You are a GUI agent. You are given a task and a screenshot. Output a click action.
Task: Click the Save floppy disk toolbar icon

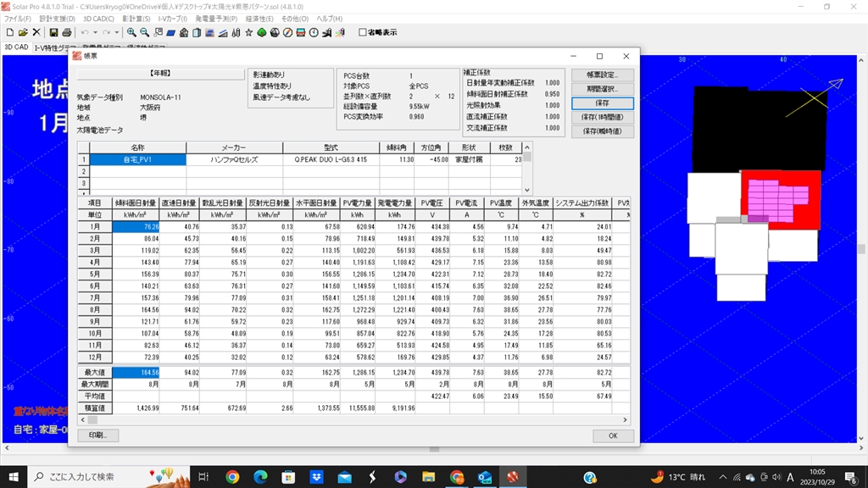(x=53, y=32)
